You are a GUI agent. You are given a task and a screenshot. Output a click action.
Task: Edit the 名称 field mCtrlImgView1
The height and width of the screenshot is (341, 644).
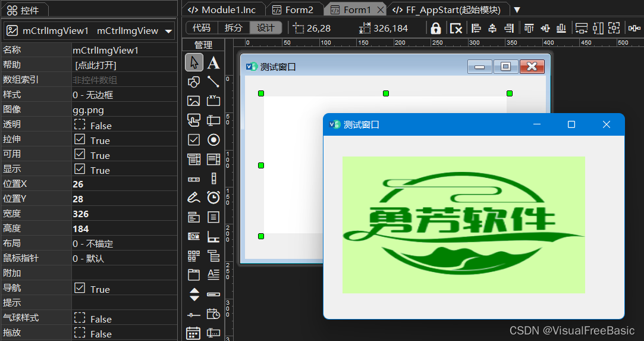coord(124,50)
